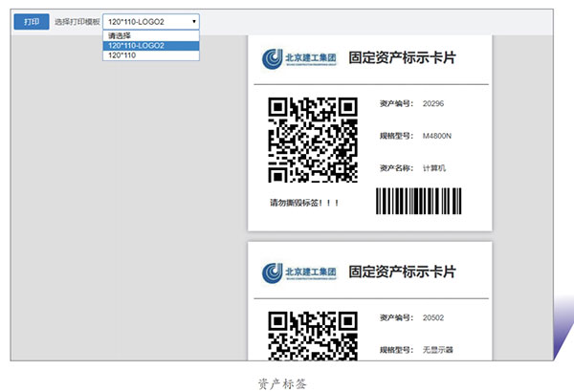Screen dimensions: 574x392
Task: Click the 资产编号 label beside 20502
Action: pos(396,317)
